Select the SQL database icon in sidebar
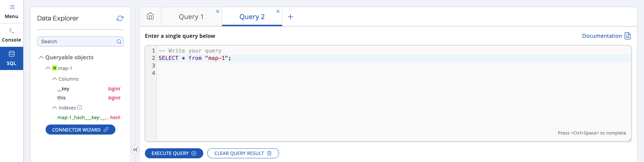 pyautogui.click(x=11, y=54)
